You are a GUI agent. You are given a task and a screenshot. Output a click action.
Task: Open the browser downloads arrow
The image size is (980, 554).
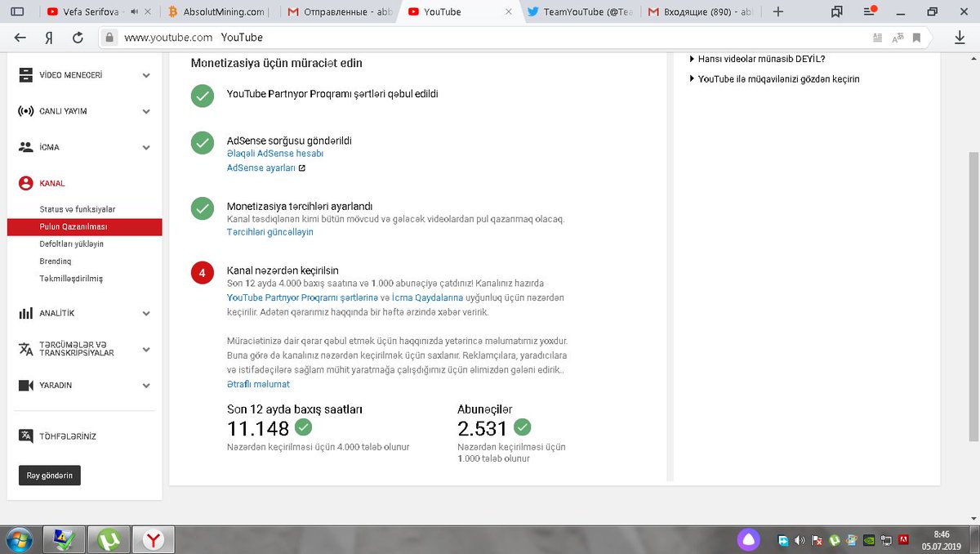point(960,38)
